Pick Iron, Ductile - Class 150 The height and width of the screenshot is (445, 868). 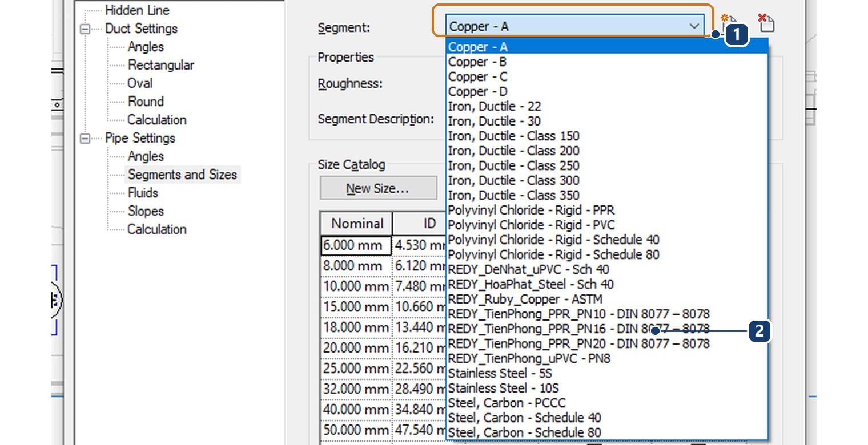pyautogui.click(x=607, y=136)
